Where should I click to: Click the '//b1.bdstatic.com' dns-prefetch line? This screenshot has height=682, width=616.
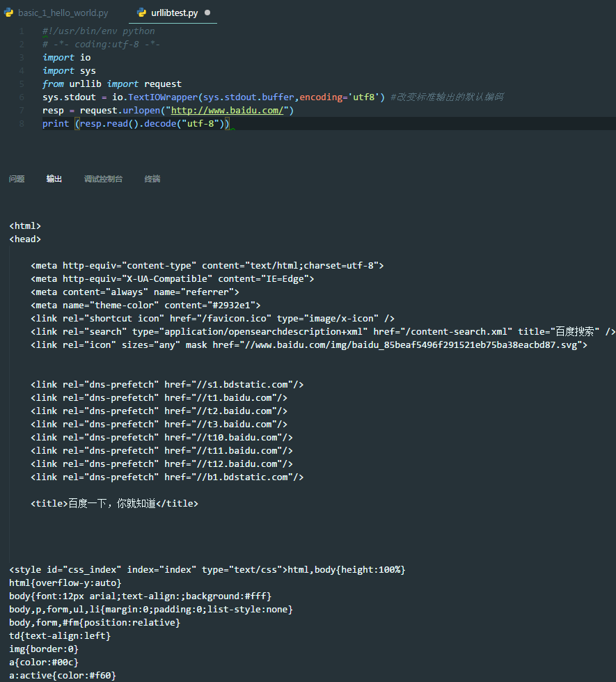tap(167, 477)
